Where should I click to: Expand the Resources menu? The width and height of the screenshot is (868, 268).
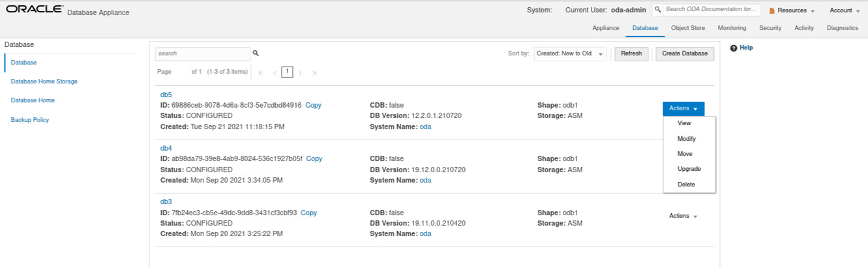click(792, 10)
